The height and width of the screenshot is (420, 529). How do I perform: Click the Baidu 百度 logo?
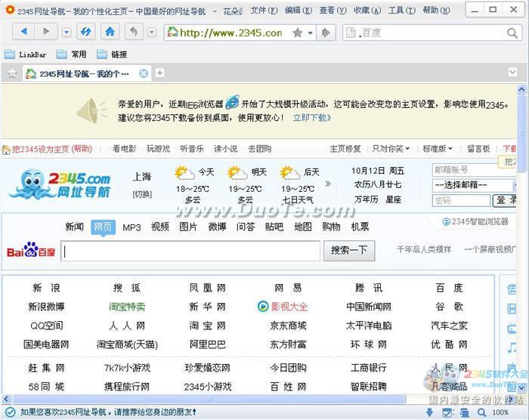(x=31, y=251)
